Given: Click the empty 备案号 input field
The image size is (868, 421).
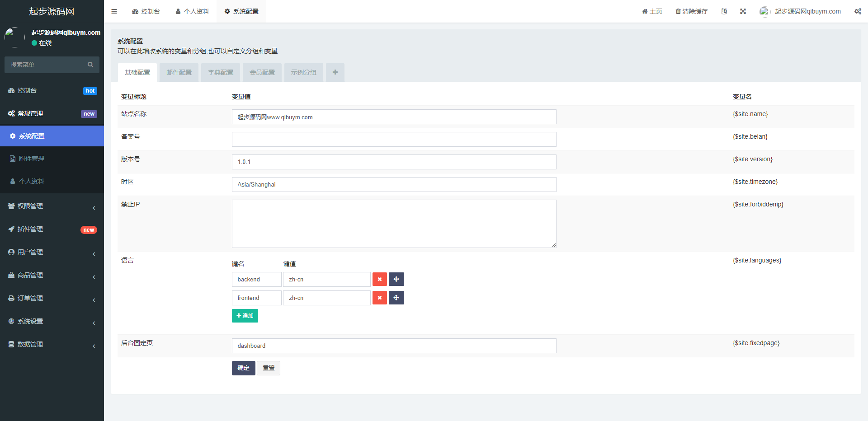Looking at the screenshot, I should [x=394, y=140].
